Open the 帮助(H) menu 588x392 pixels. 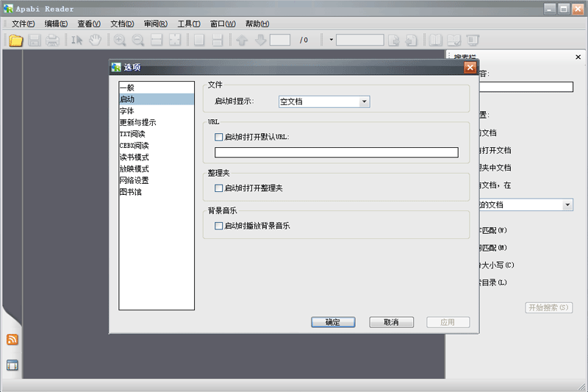click(257, 24)
